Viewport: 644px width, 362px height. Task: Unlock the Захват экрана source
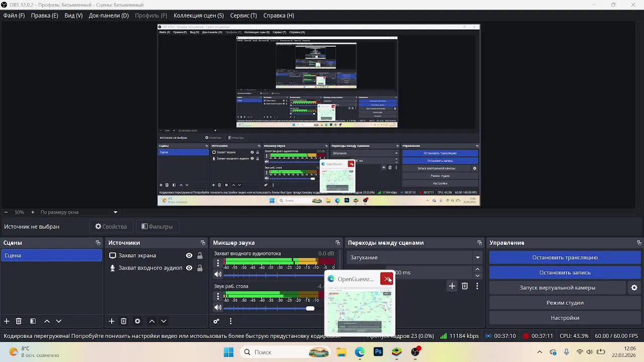click(x=200, y=255)
